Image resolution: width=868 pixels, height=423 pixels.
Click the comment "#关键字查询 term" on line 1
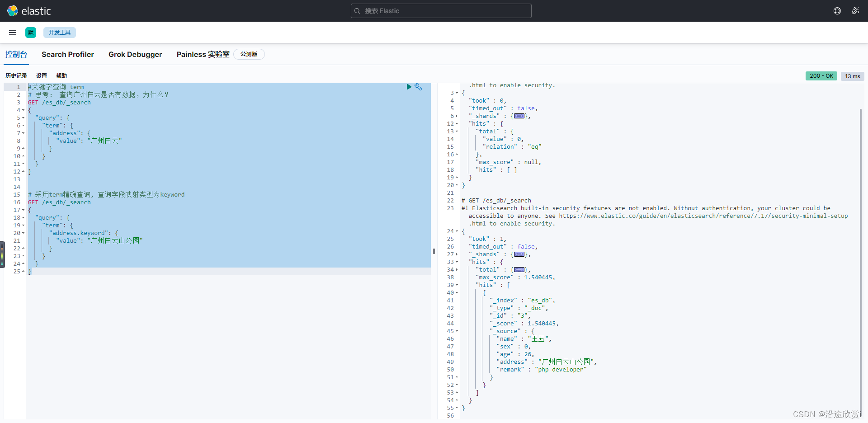click(56, 87)
